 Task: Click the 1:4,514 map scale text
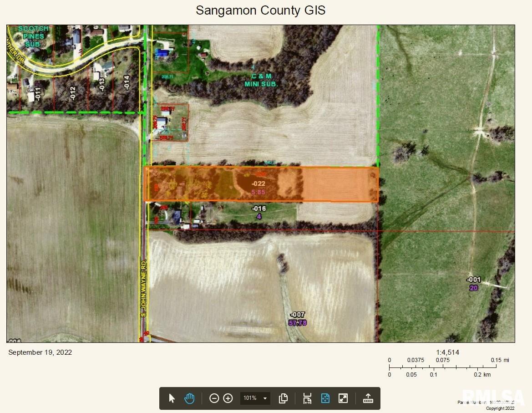tap(447, 352)
